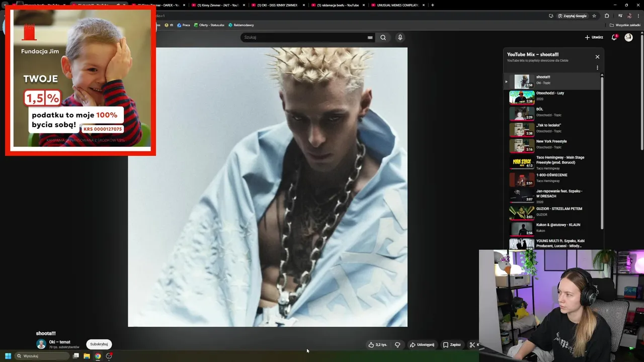Activate voice search microphone icon
The height and width of the screenshot is (362, 644).
coord(400,37)
